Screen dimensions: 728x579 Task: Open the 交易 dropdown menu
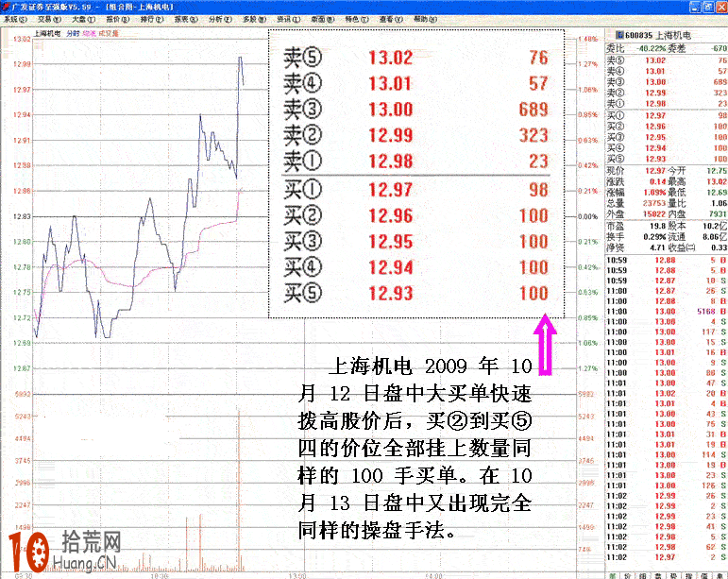tap(45, 18)
